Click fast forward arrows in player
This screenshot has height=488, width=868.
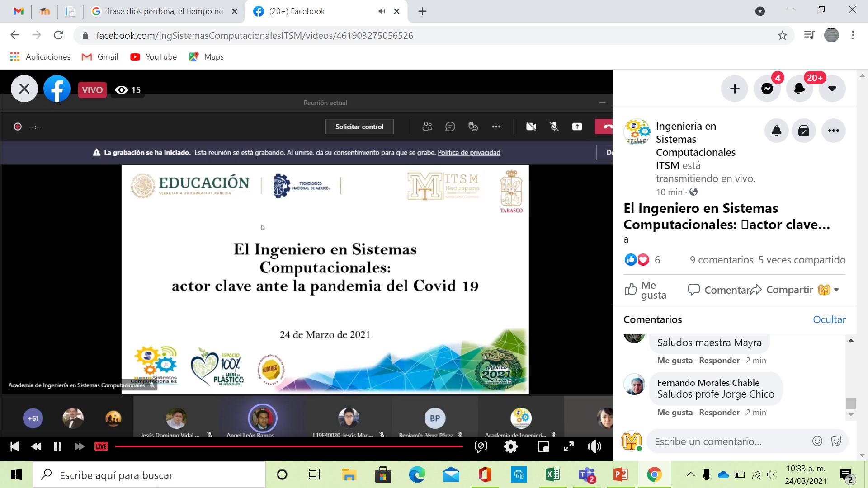(x=79, y=447)
